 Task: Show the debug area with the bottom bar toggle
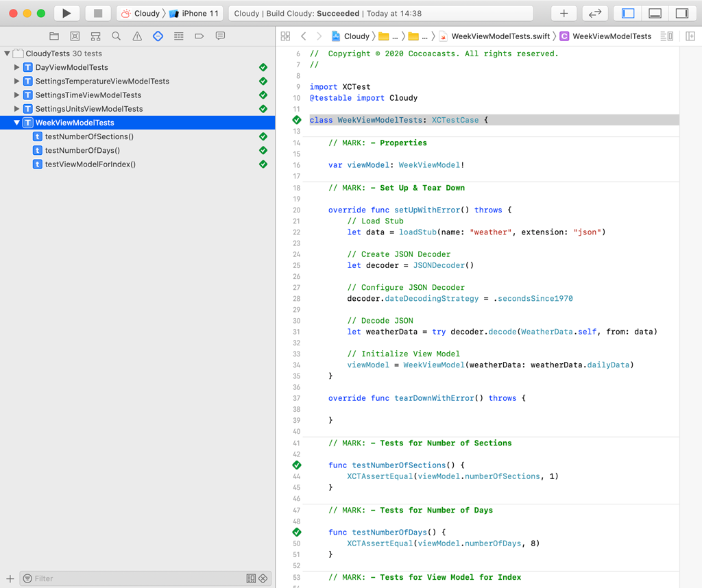coord(654,12)
